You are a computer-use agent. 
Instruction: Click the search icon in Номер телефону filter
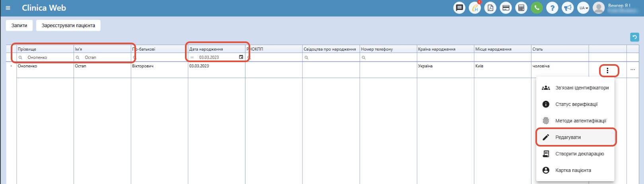pos(364,58)
